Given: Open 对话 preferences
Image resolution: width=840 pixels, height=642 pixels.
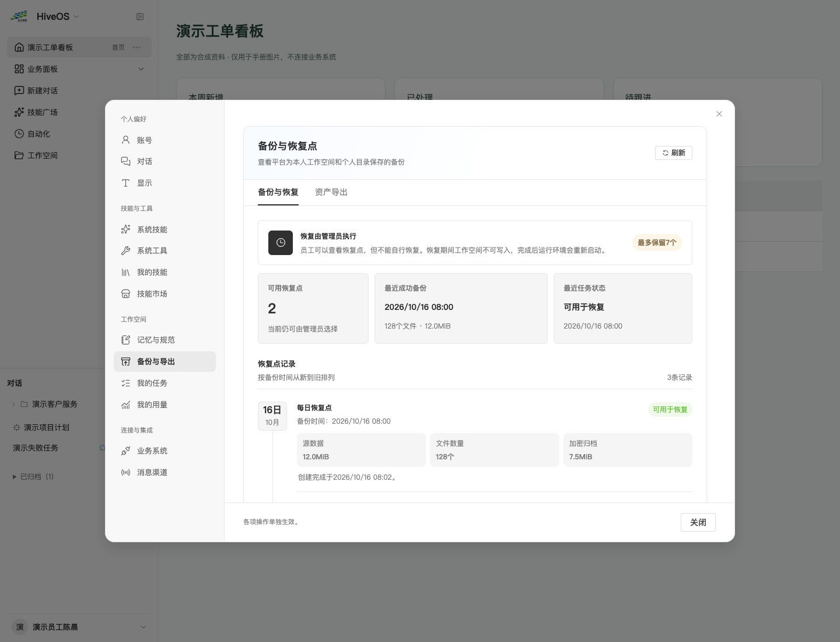Looking at the screenshot, I should point(164,161).
